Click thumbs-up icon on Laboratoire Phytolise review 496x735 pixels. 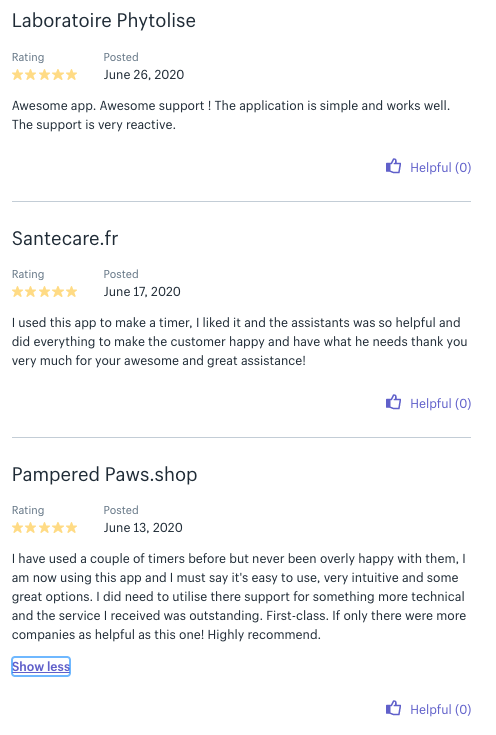pos(393,166)
